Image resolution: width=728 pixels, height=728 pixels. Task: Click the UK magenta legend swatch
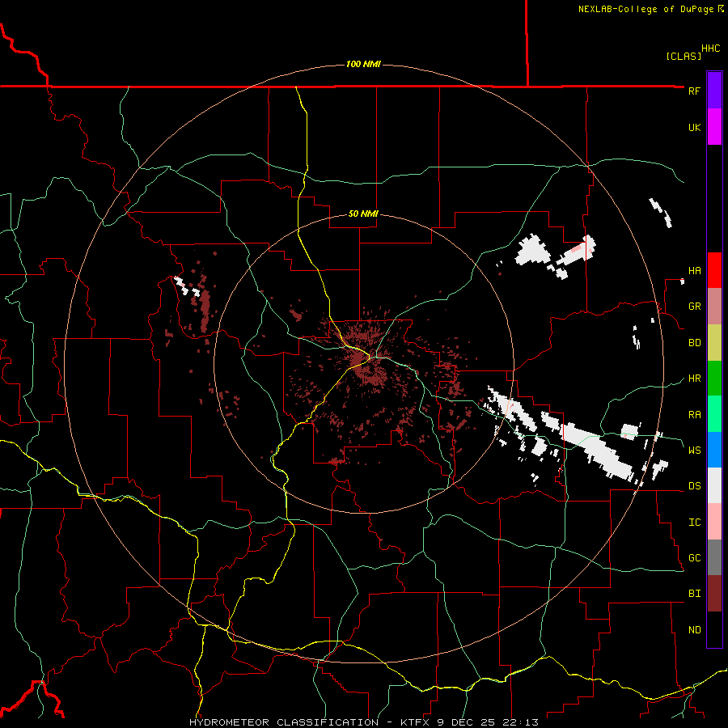pos(714,127)
